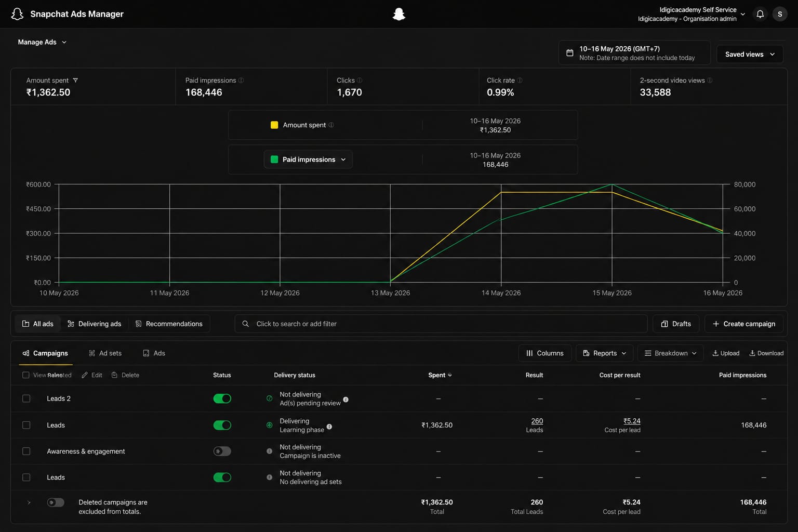The height and width of the screenshot is (532, 798).
Task: Open the Manage Ads dropdown
Action: 42,42
